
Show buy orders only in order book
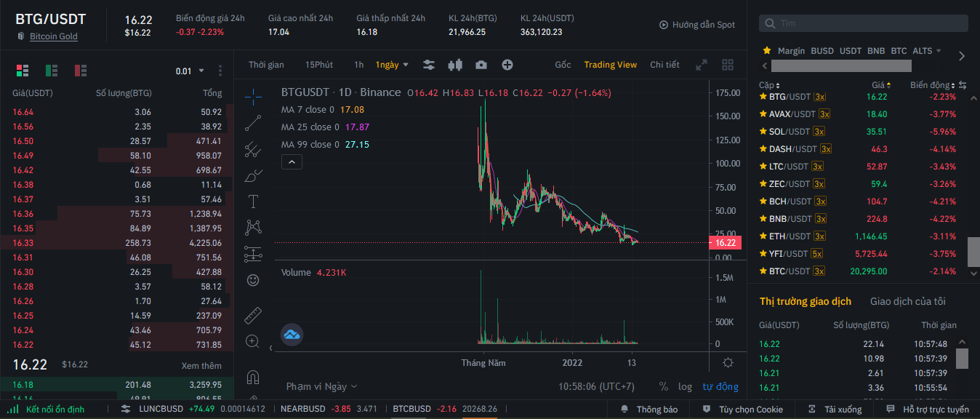coord(52,71)
